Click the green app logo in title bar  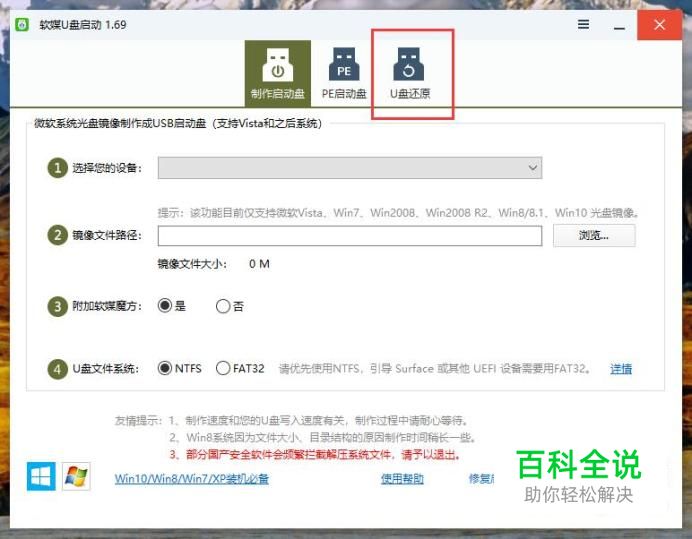(22, 24)
